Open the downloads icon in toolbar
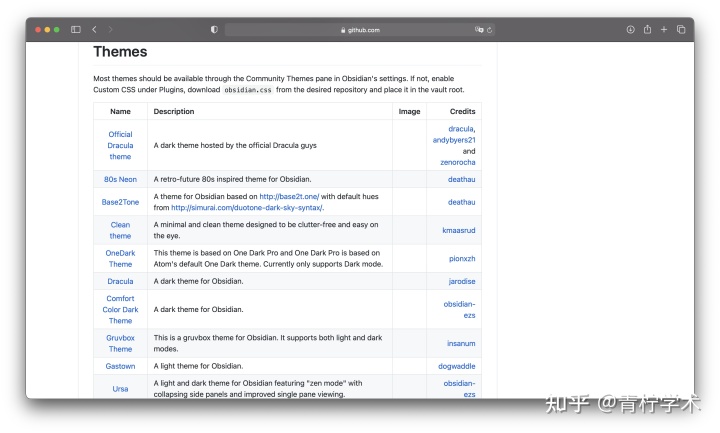Viewport: 720px width, 433px height. [630, 29]
